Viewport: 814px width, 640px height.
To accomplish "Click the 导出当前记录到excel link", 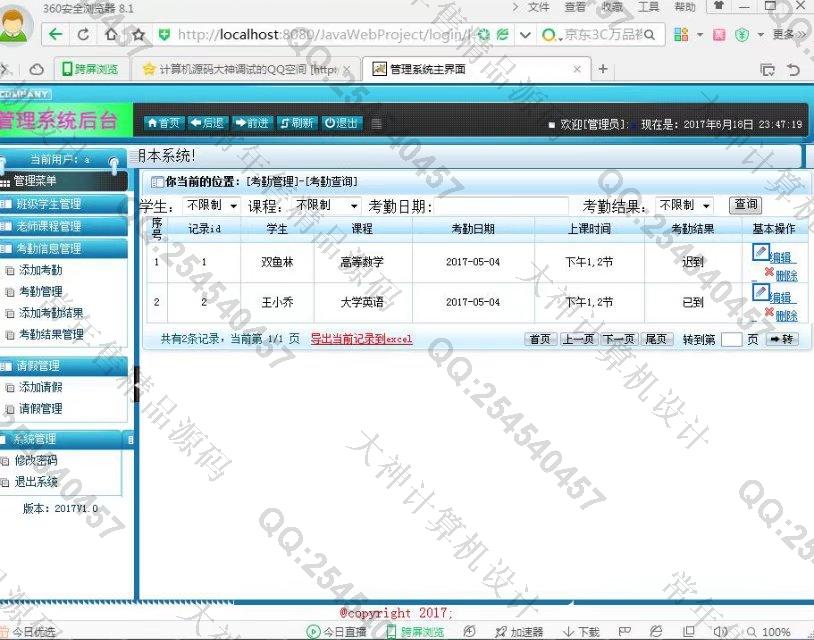I will click(361, 339).
